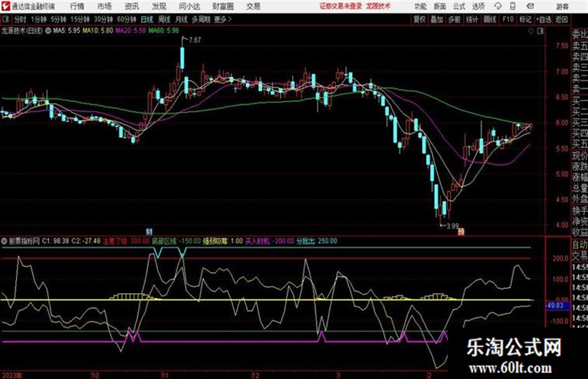Open the 财富圈 menu
The image size is (588, 379).
pyautogui.click(x=223, y=6)
